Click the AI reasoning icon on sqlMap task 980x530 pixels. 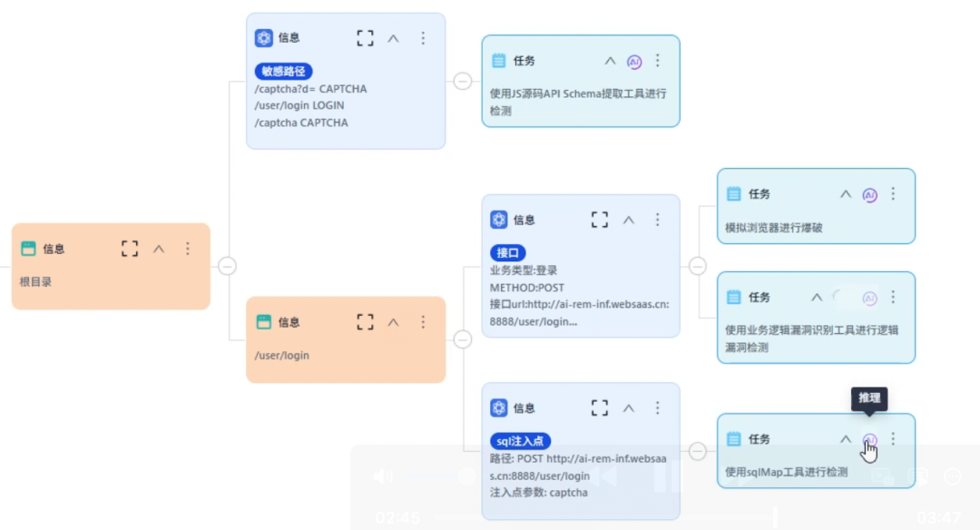(869, 439)
